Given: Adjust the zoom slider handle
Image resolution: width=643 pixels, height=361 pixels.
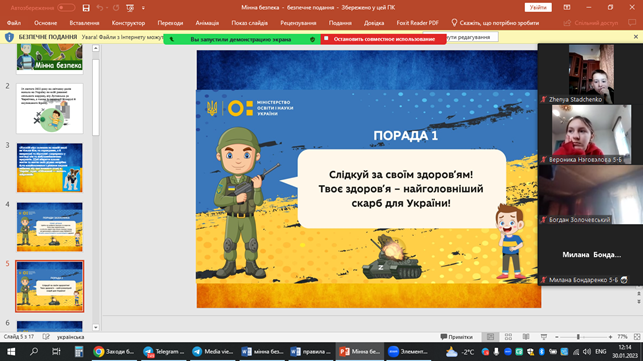Looking at the screenshot, I should (x=578, y=337).
